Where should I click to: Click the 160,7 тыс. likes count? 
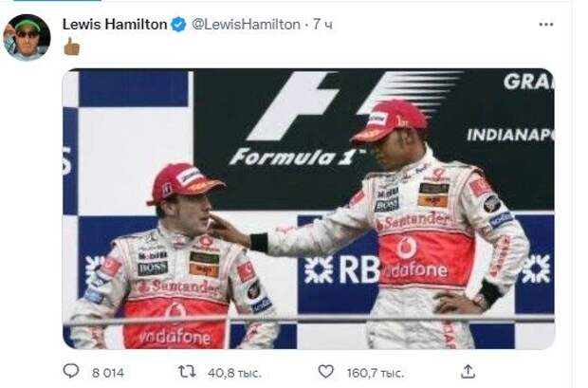375,373
